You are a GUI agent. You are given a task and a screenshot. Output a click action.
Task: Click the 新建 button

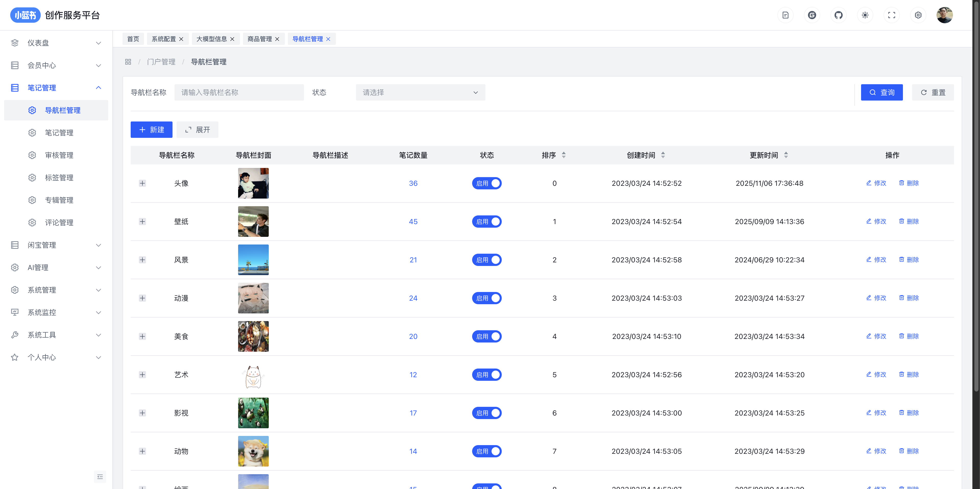[151, 130]
